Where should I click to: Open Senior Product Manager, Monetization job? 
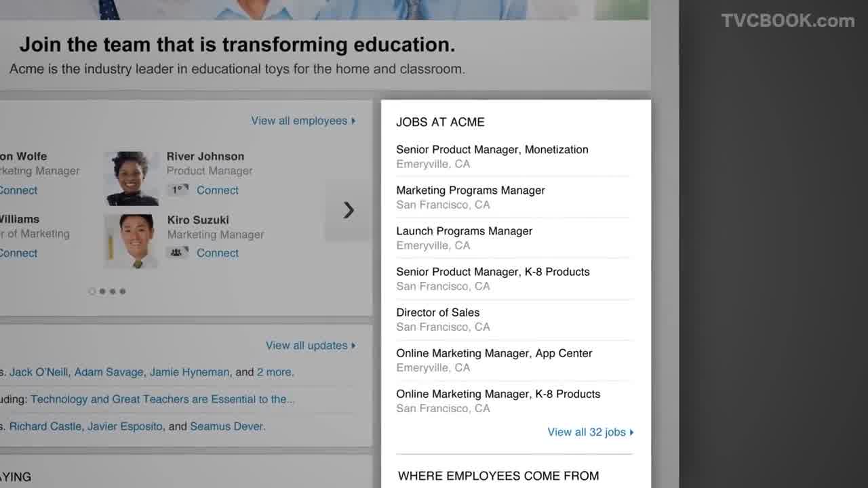point(492,150)
